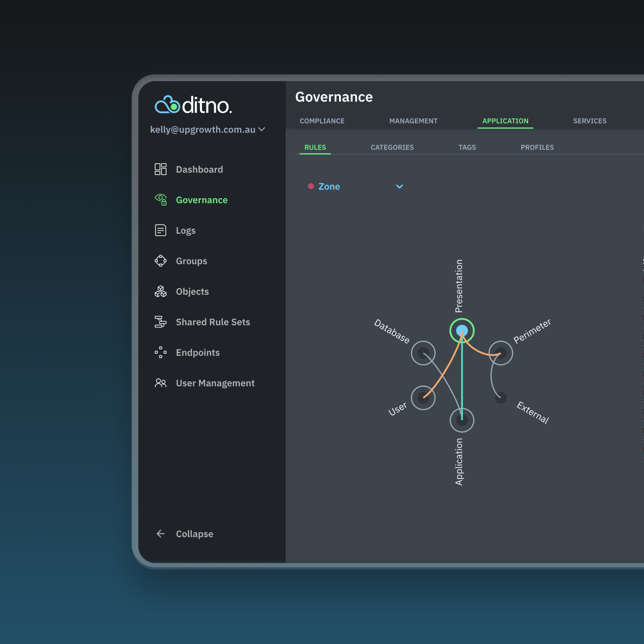
Task: Expand the kelly@upgrowth.com.au account chevron
Action: pyautogui.click(x=262, y=129)
